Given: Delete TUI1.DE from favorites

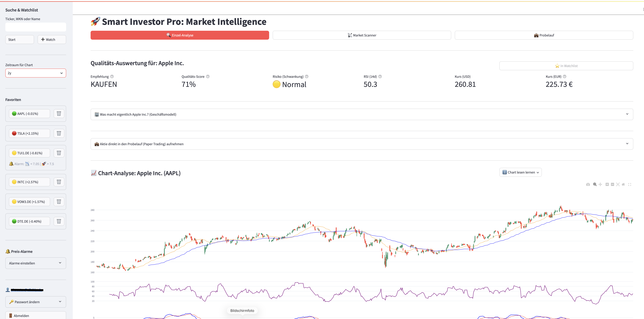Looking at the screenshot, I should 59,153.
